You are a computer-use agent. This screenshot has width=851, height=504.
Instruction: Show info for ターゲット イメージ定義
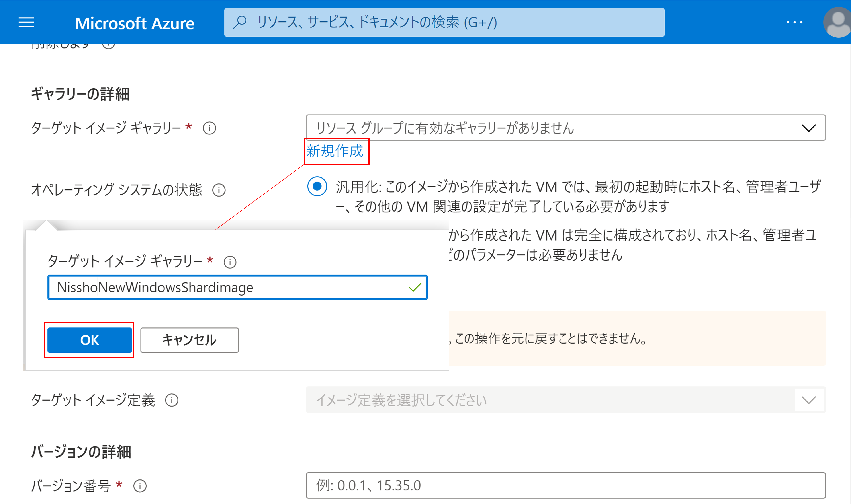[x=172, y=400]
